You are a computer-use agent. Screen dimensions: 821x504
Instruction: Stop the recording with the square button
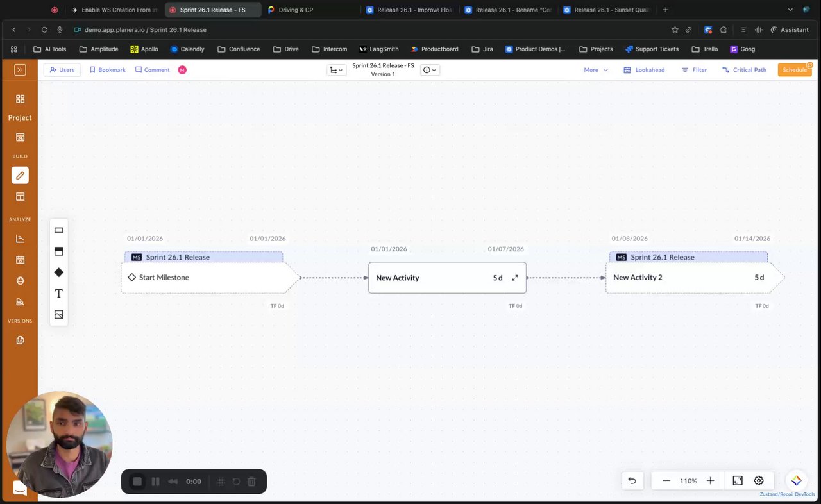(x=137, y=482)
